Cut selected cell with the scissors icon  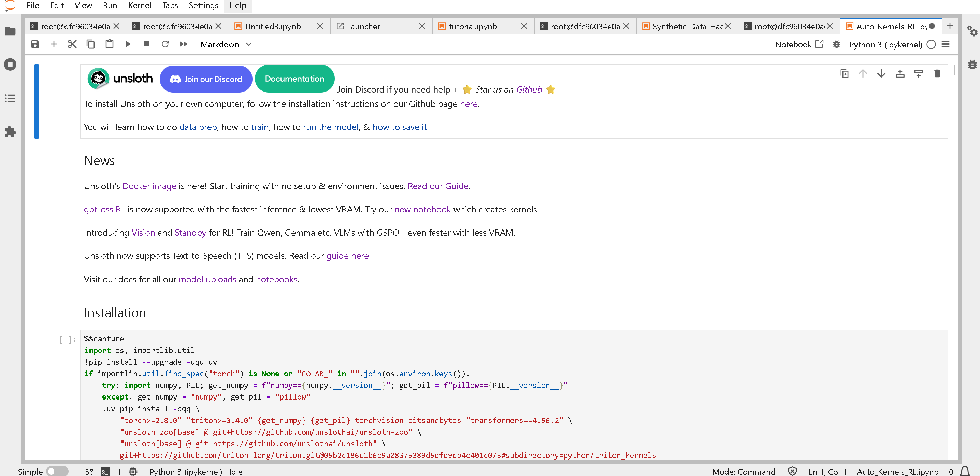[72, 44]
